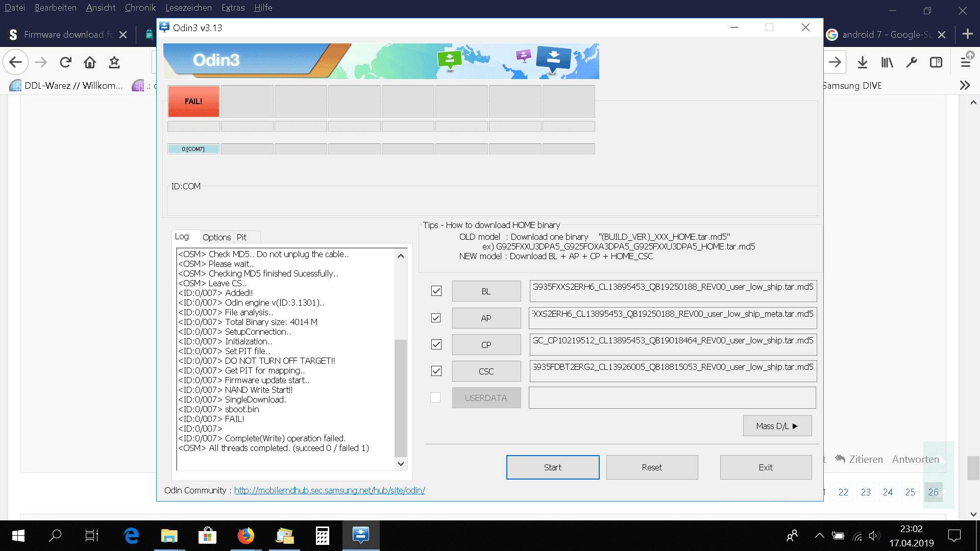Click the log scrollbar down arrow
The image size is (980, 551).
click(401, 464)
